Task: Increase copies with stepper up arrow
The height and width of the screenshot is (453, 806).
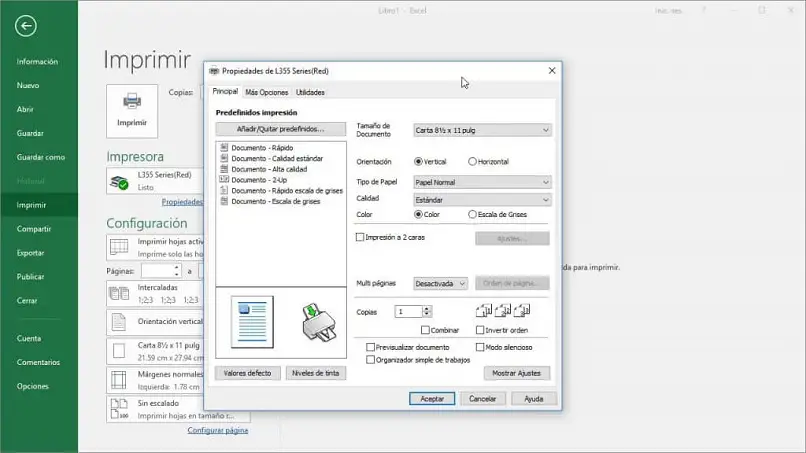Action: (x=426, y=309)
